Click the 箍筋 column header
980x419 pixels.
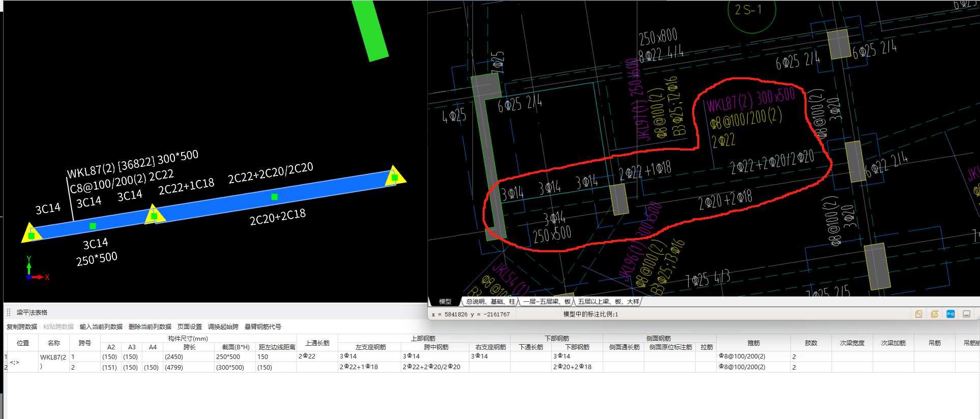pos(754,343)
